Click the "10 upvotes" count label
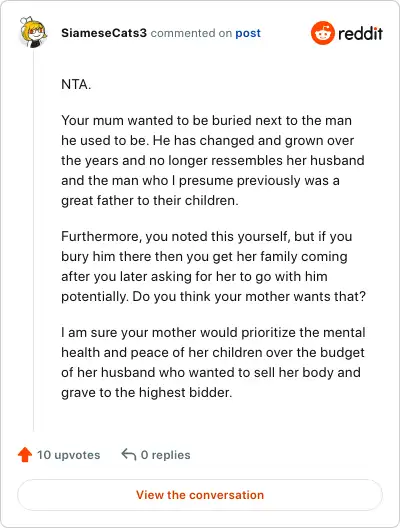Screen dimensions: 400x528 (x=69, y=455)
